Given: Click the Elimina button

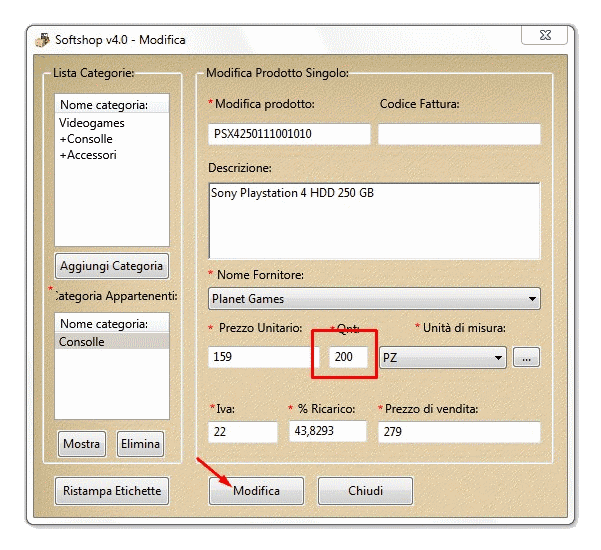Looking at the screenshot, I should [x=140, y=444].
